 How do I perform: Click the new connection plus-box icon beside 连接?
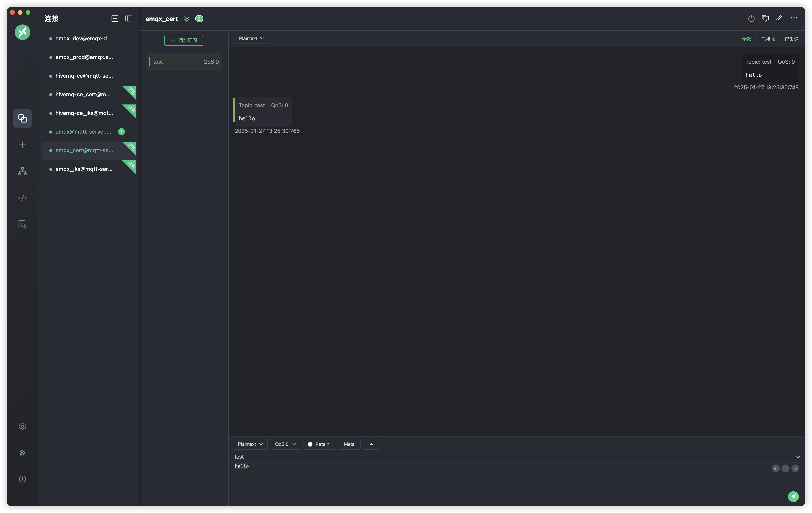(115, 19)
